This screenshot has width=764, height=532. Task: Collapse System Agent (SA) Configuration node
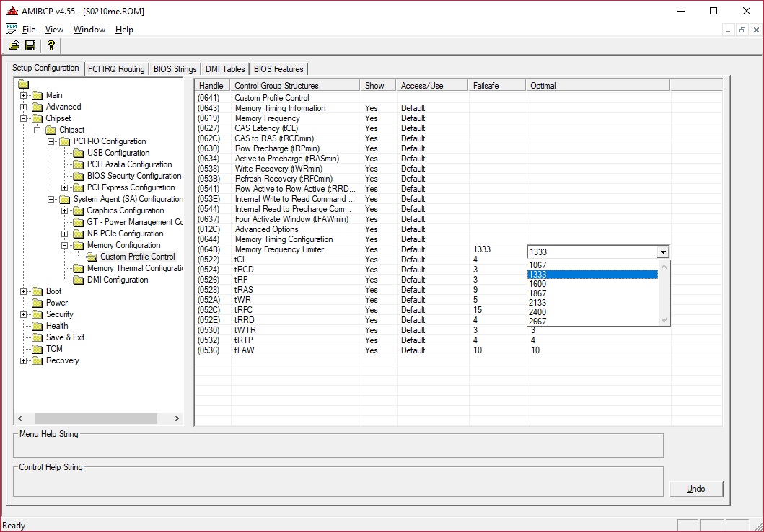pyautogui.click(x=51, y=200)
